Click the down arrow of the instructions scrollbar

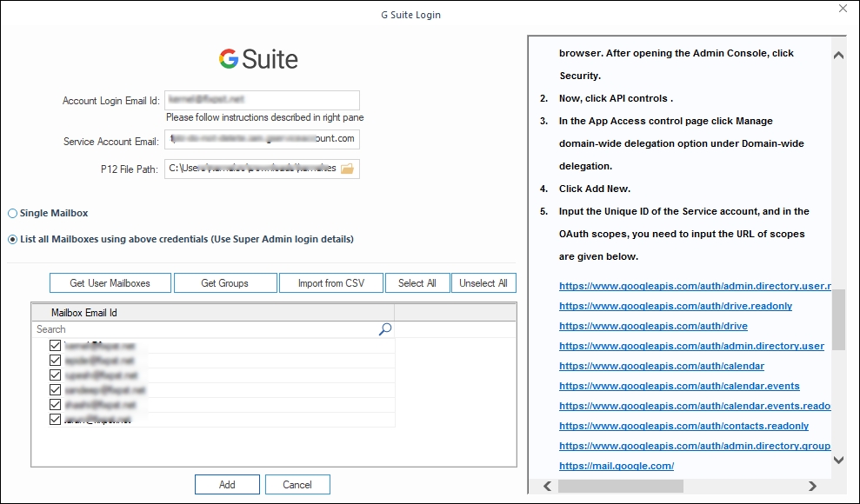[838, 460]
